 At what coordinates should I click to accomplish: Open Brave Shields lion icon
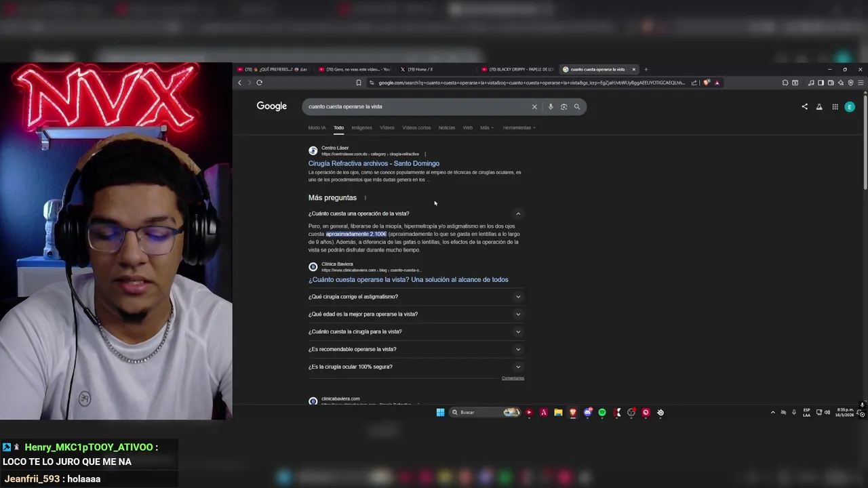[707, 83]
